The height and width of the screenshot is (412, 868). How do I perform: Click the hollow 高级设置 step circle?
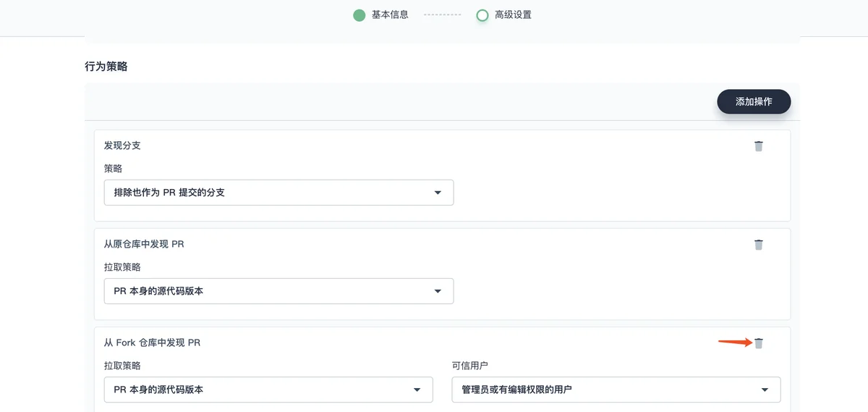(482, 15)
